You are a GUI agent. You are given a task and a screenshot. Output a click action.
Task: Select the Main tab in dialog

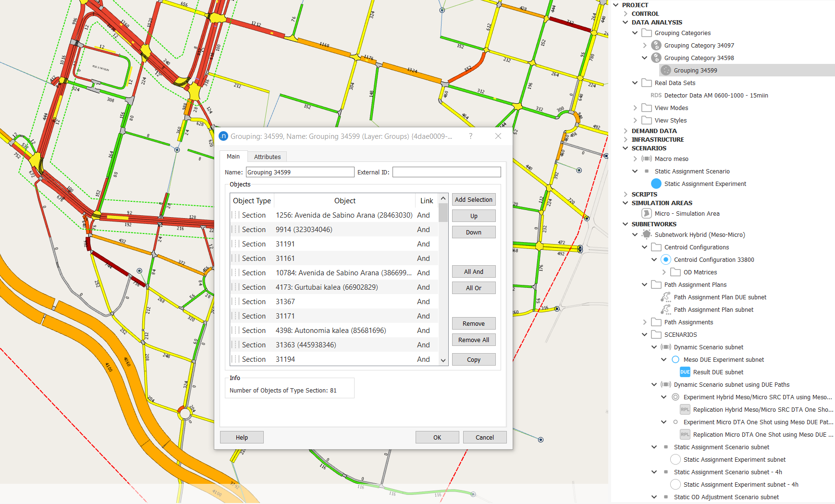click(x=233, y=157)
